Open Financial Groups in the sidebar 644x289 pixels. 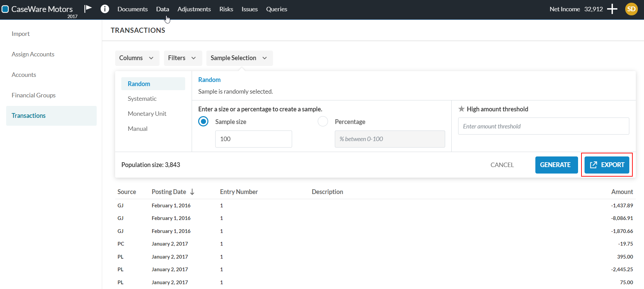(x=33, y=95)
